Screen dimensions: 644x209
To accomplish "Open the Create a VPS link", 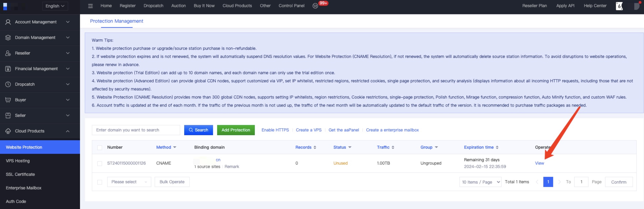I will (308, 130).
